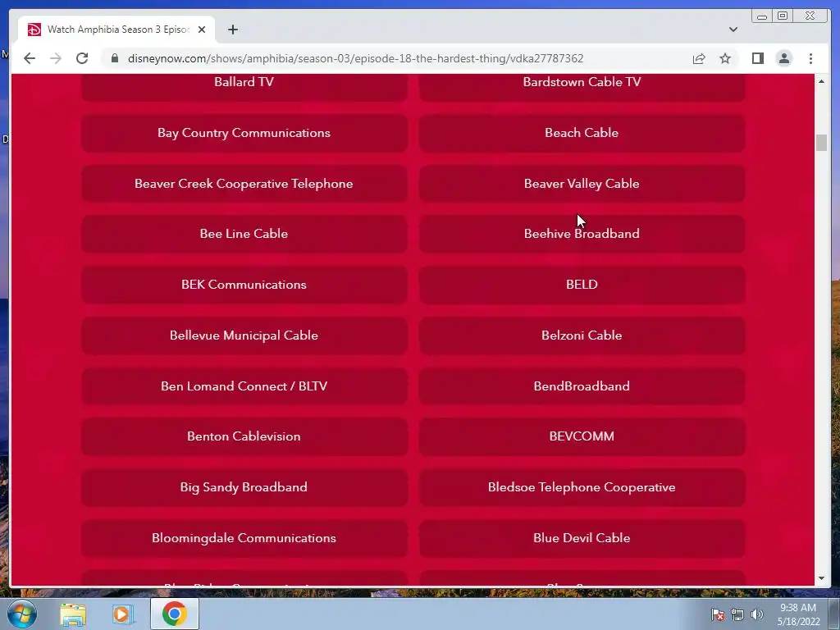Select Beach Cable provider
840x630 pixels.
pyautogui.click(x=582, y=133)
